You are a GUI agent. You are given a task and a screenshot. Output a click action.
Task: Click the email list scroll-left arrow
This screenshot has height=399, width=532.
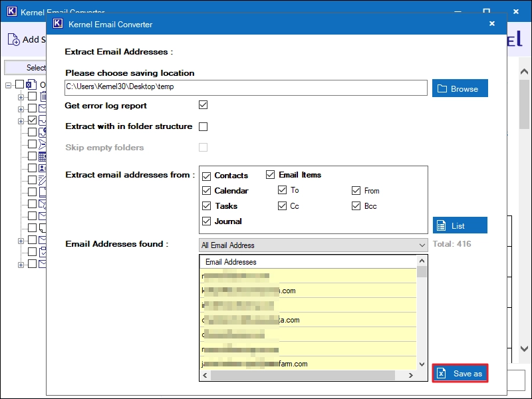tap(205, 375)
